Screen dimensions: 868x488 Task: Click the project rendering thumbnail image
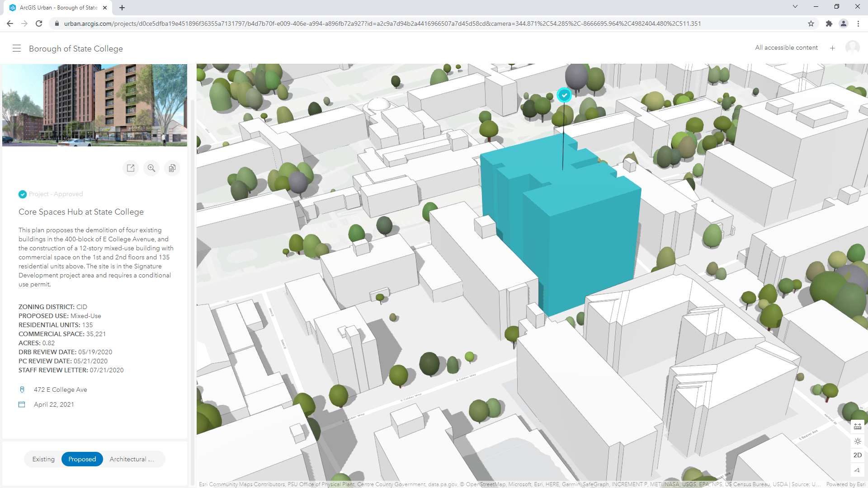point(94,105)
